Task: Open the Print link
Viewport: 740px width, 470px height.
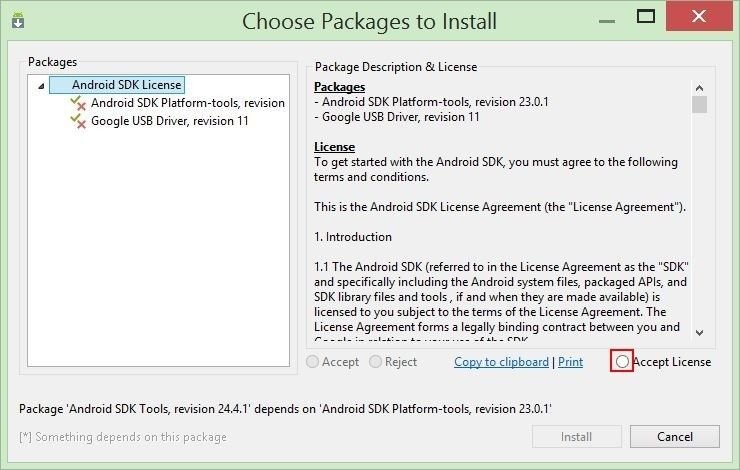Action: point(570,362)
